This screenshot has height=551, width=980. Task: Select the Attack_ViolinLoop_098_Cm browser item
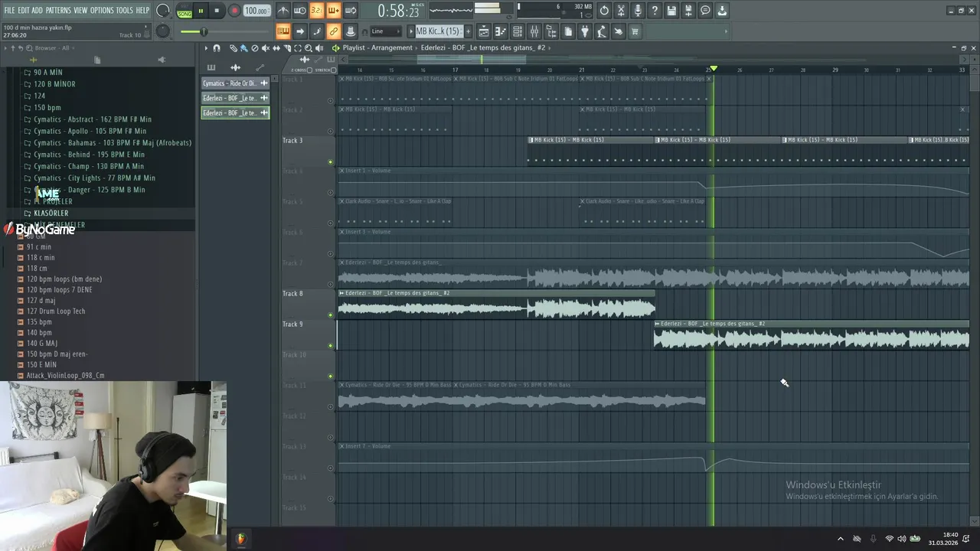[x=65, y=375]
